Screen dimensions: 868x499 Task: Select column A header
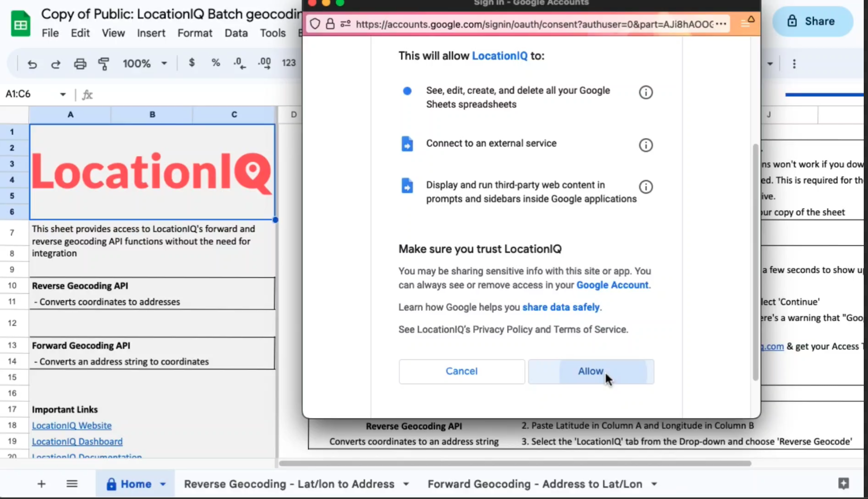(70, 114)
